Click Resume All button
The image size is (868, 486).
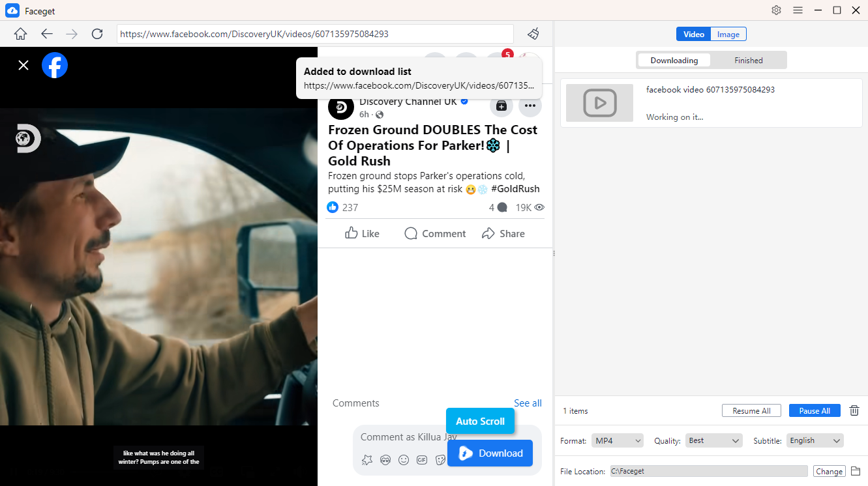(751, 411)
